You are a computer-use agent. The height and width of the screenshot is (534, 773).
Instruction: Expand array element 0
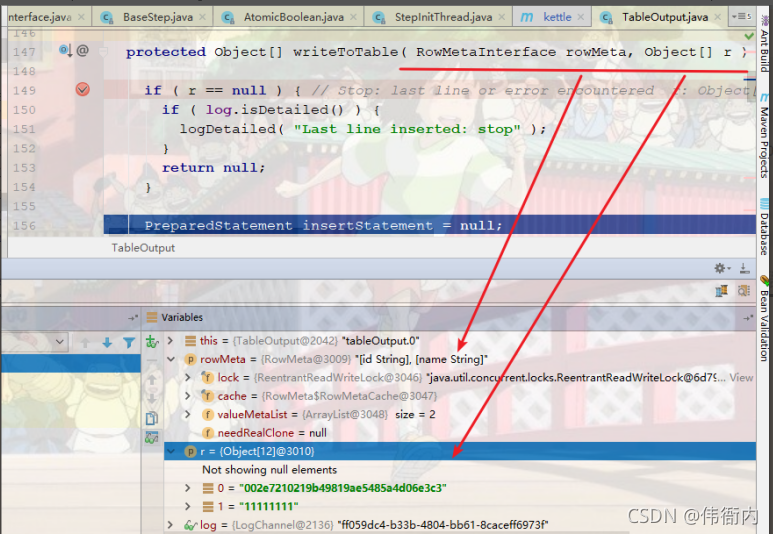coord(188,488)
